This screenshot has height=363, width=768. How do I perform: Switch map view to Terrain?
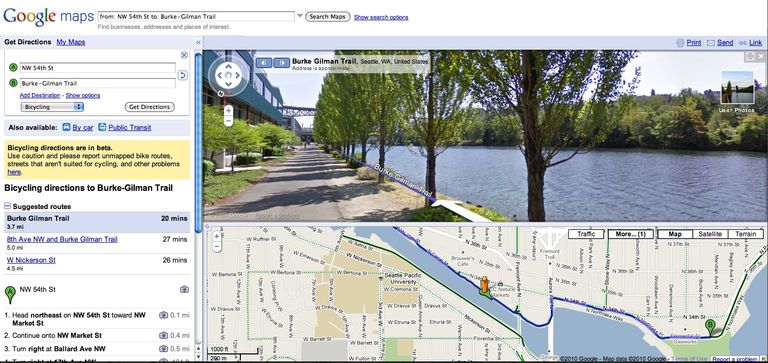click(x=745, y=234)
